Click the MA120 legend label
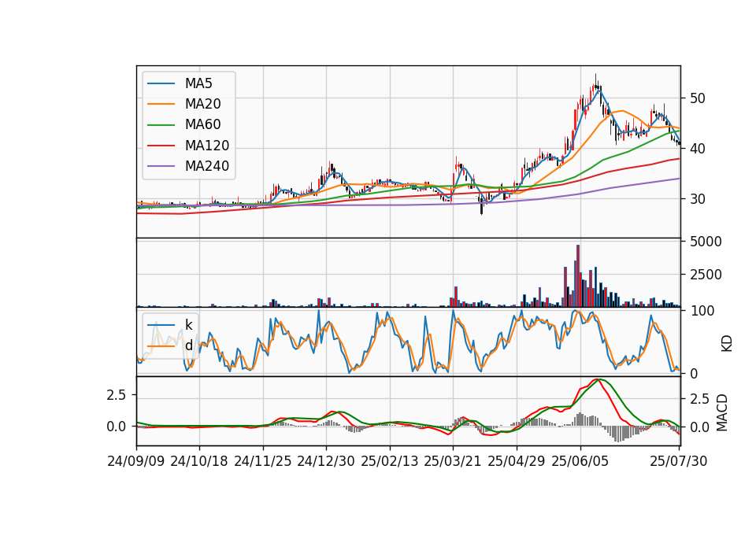 coord(207,146)
